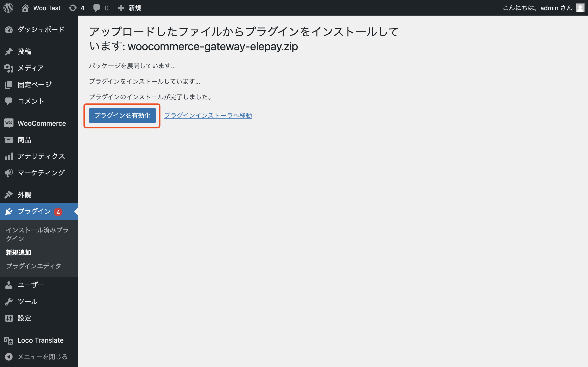Screen dimensions: 588x367
Task: Open the メディア media menu
Action: tap(30, 68)
